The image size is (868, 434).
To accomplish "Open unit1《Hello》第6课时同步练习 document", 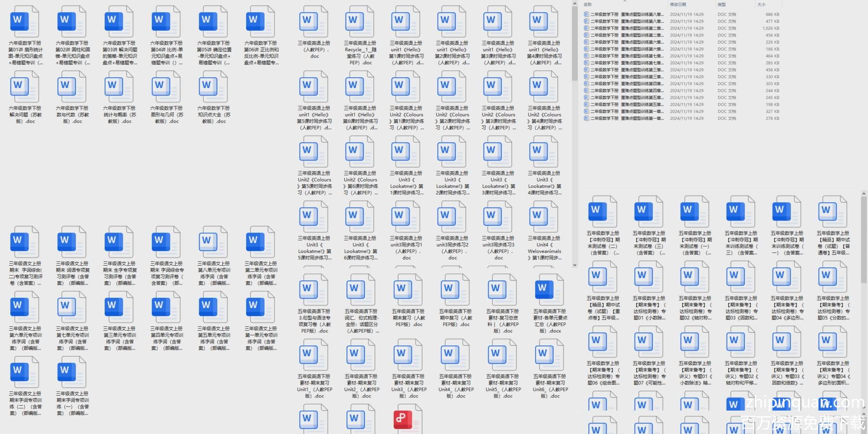I will pos(360,101).
